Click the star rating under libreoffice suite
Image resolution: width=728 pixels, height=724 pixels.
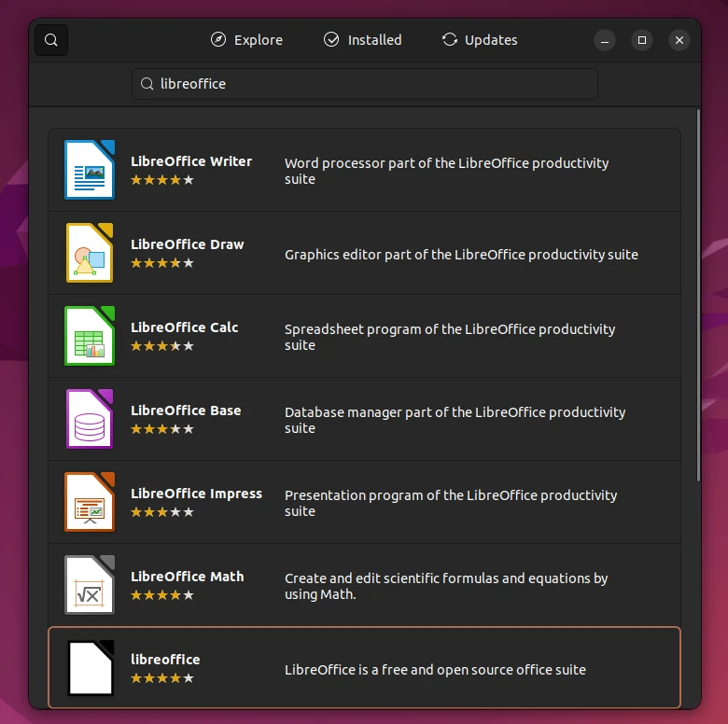[x=162, y=678]
